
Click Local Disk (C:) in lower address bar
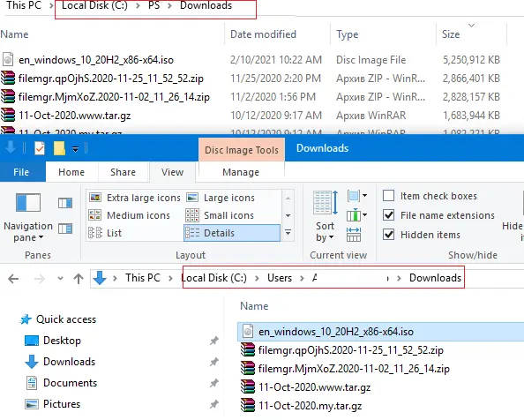pos(213,278)
